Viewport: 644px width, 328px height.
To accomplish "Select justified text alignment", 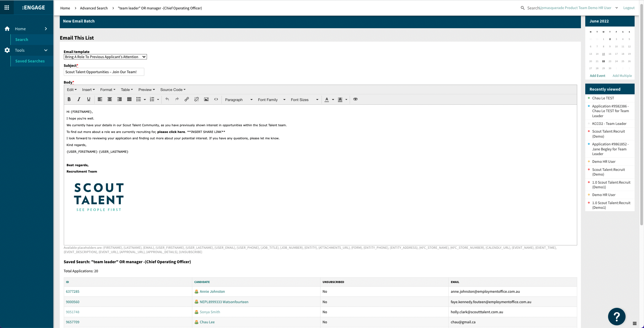I will coord(129,99).
